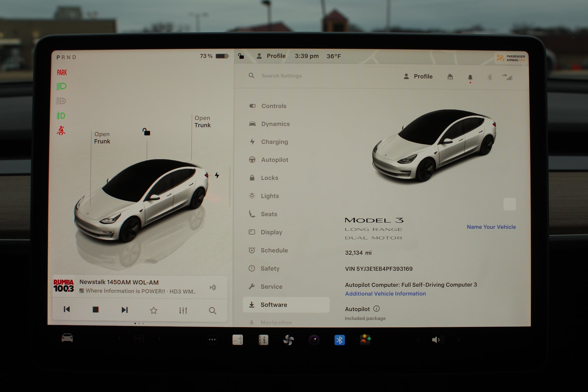588x392 pixels.
Task: Toggle the lock icon in top status bar
Action: (241, 56)
